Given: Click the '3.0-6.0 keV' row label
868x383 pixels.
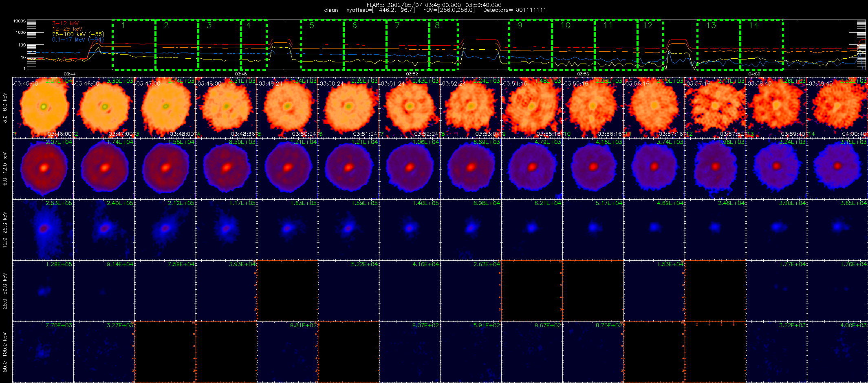Looking at the screenshot, I should pos(5,108).
